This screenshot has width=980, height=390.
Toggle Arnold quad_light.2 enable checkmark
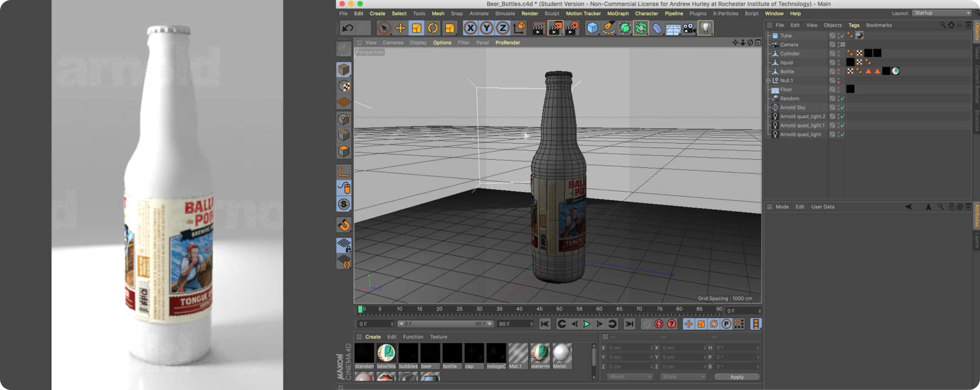click(842, 117)
